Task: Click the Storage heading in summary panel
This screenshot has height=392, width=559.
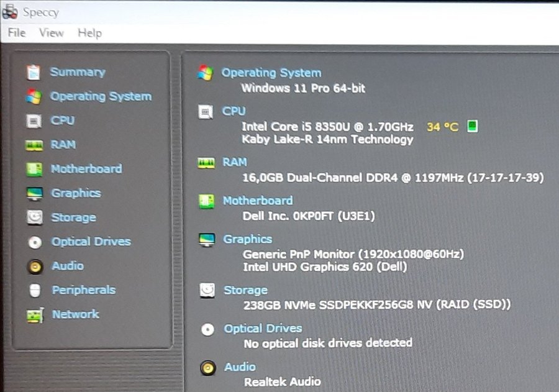Action: (x=245, y=290)
